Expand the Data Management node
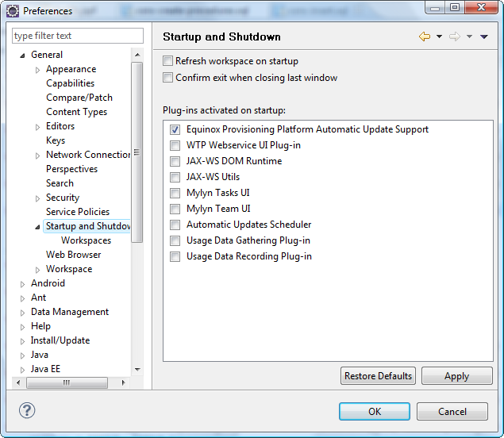 coord(22,313)
